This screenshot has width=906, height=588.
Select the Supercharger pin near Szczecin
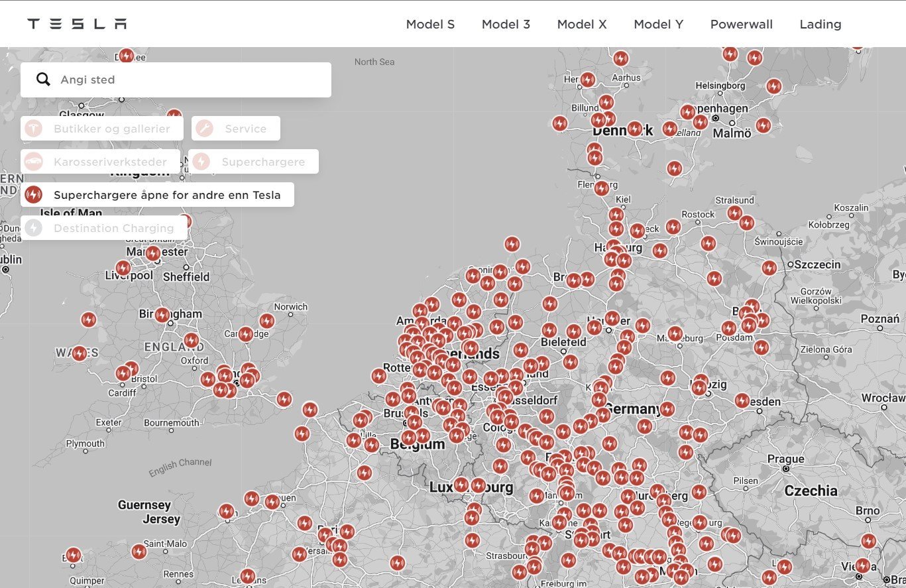point(769,268)
